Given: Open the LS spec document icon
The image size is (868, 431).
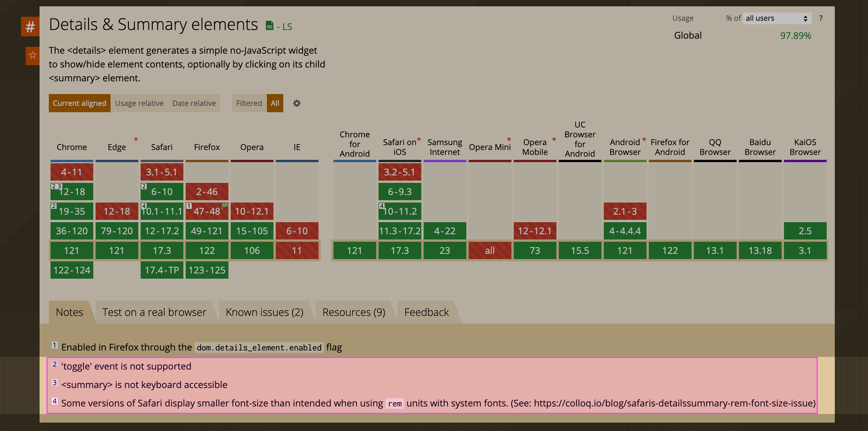Looking at the screenshot, I should pos(270,26).
